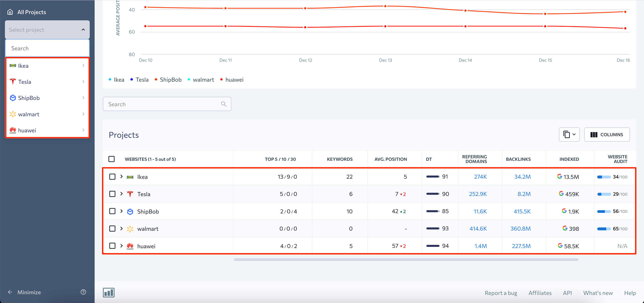Click huawei logo in projects table
This screenshot has width=644, height=303.
pyautogui.click(x=130, y=246)
